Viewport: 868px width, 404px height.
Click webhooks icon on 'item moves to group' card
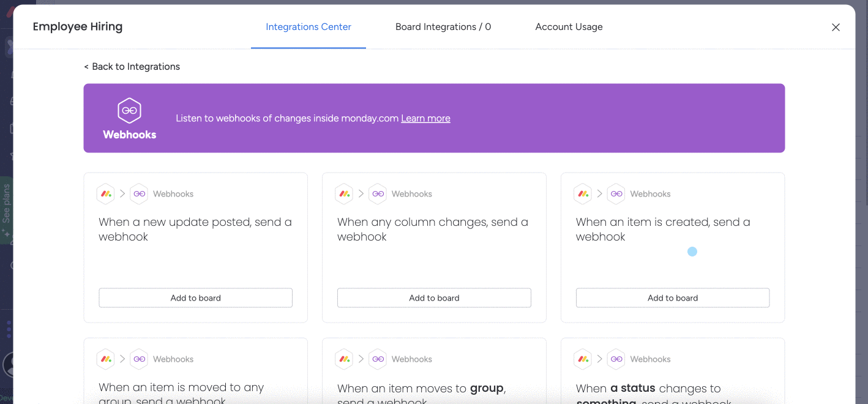pyautogui.click(x=378, y=359)
